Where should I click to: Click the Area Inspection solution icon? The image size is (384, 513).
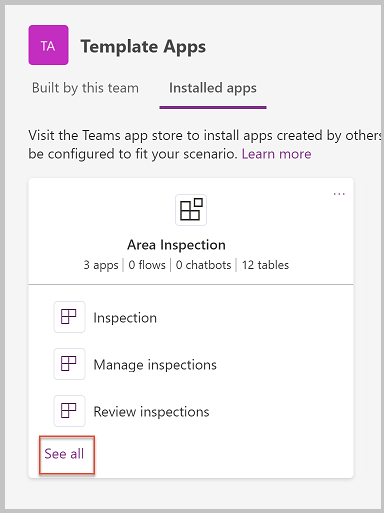pos(191,210)
